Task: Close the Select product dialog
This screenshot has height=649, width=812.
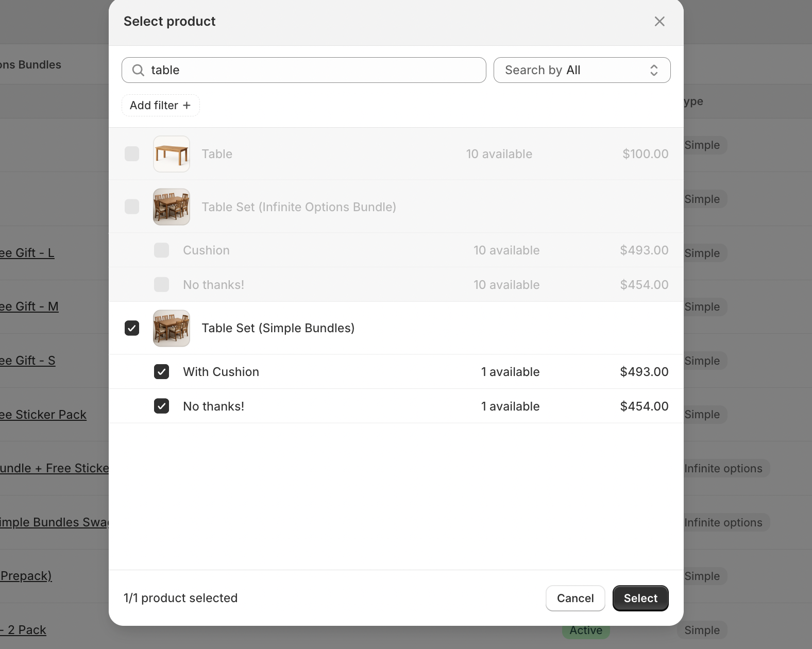Action: point(659,22)
